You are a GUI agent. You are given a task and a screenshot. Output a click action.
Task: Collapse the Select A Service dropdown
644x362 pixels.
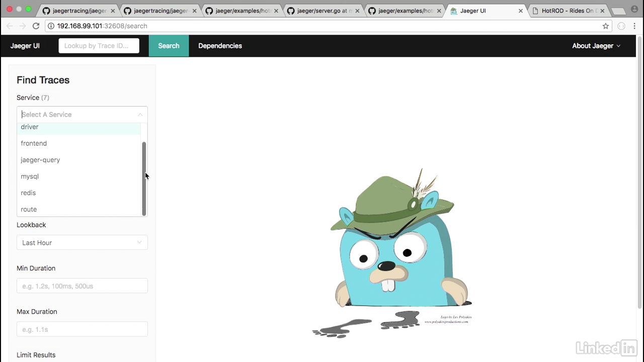click(82, 115)
